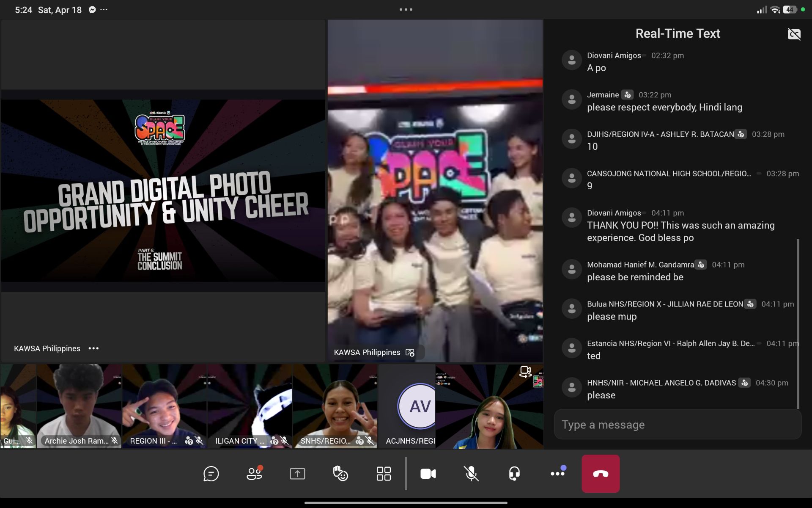Image resolution: width=812 pixels, height=508 pixels.
Task: Tap sender name Diovani Amigos at 02:32 pm
Action: (614, 55)
